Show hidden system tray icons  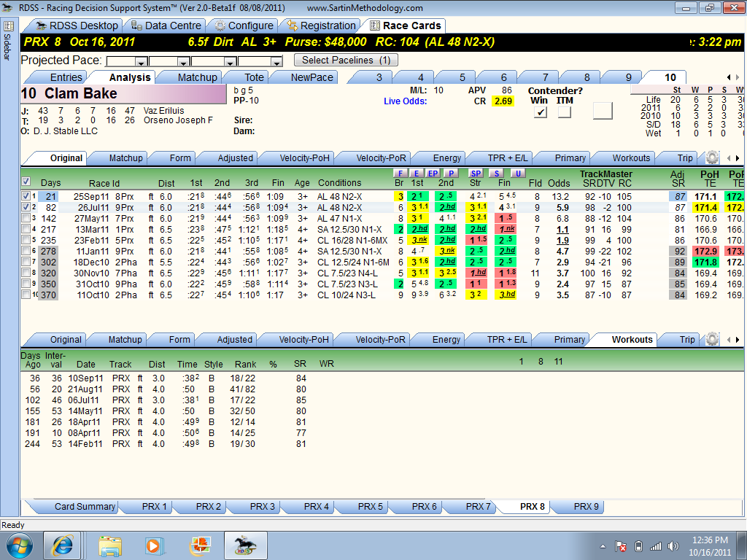pyautogui.click(x=603, y=546)
